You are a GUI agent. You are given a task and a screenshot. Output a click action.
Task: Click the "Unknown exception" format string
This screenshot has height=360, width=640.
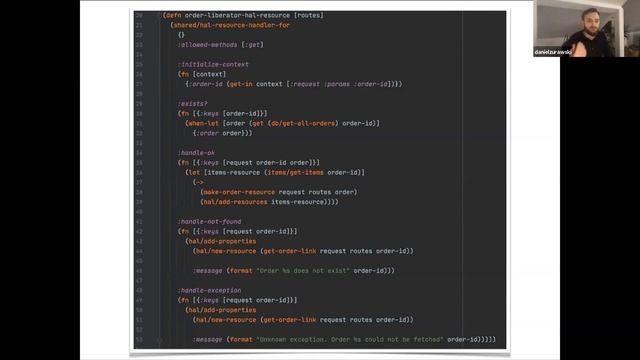350,339
